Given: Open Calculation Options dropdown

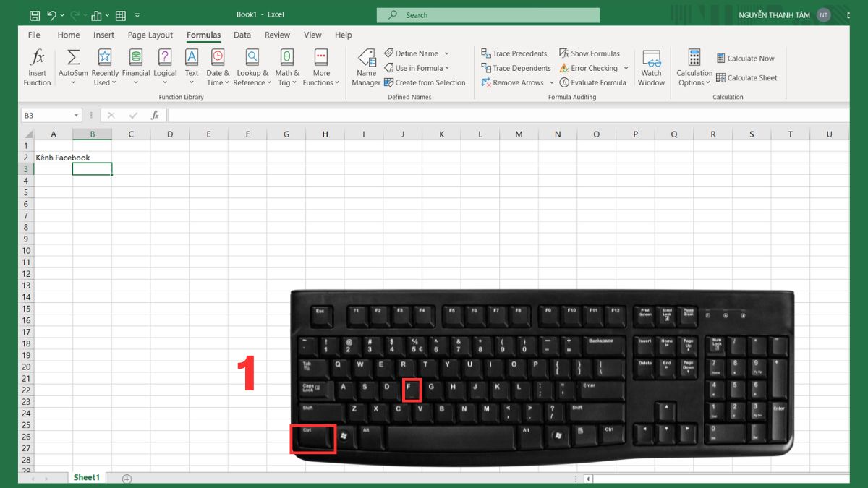Looking at the screenshot, I should [694, 68].
